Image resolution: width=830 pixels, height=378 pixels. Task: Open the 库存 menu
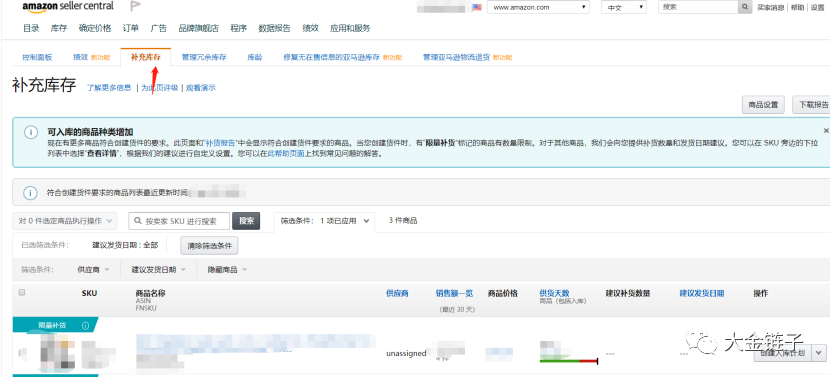click(59, 29)
